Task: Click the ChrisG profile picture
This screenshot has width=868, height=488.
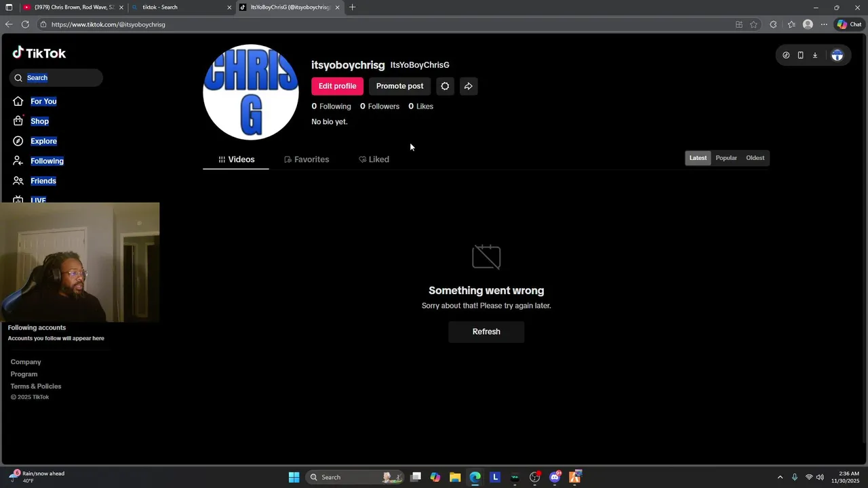Action: point(251,92)
